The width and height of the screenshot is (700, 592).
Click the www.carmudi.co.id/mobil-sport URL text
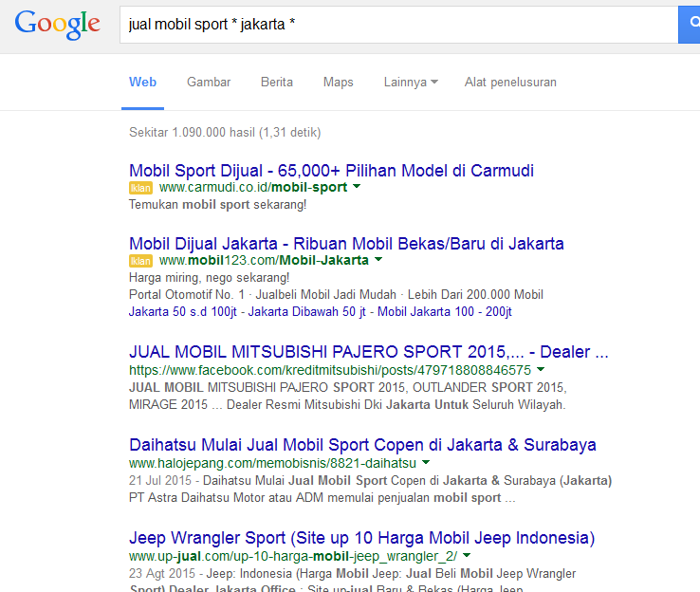pos(253,188)
